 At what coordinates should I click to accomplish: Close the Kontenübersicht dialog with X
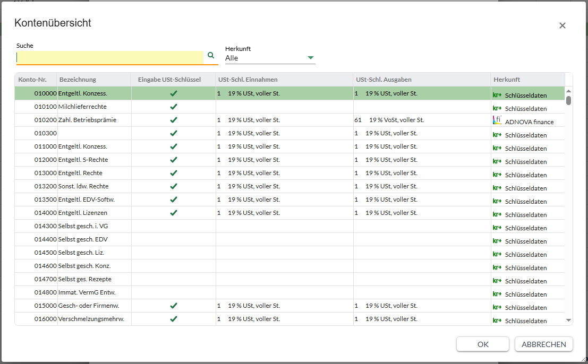click(562, 25)
